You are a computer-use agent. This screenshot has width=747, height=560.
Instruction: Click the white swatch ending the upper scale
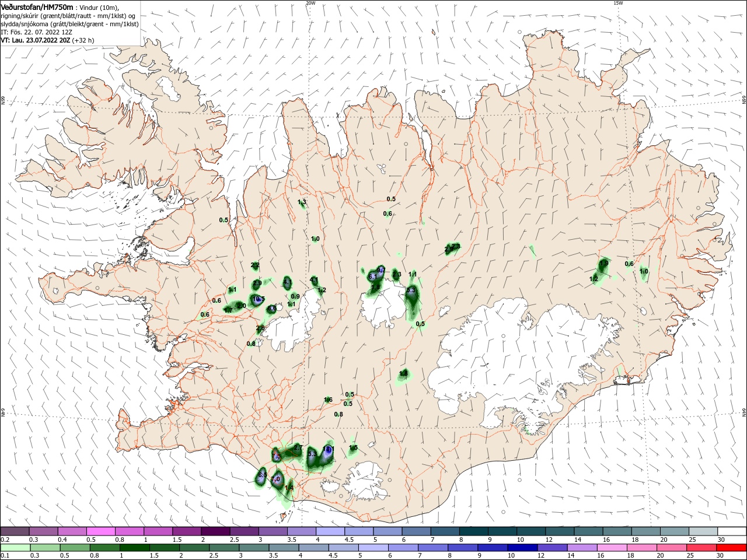pyautogui.click(x=732, y=531)
